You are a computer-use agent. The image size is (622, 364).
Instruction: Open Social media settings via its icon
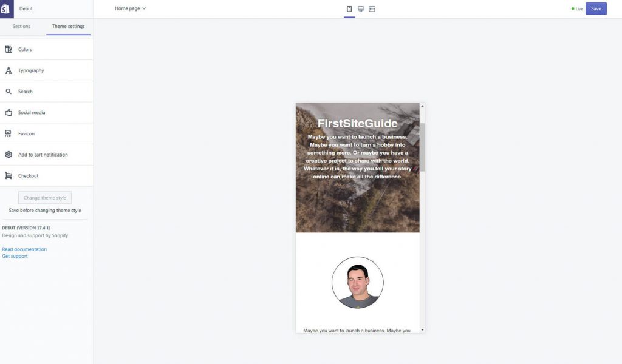[9, 112]
